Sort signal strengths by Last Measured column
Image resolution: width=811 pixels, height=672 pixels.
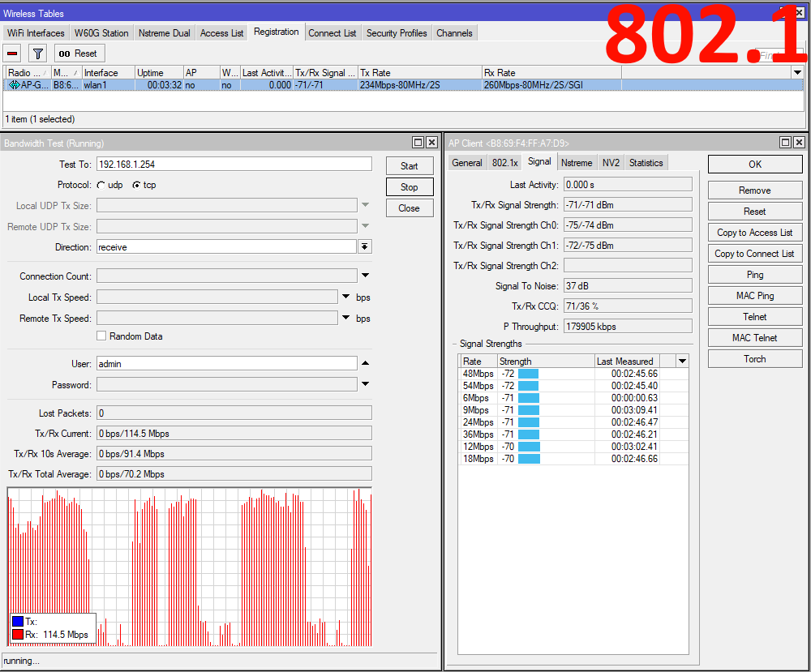(628, 361)
